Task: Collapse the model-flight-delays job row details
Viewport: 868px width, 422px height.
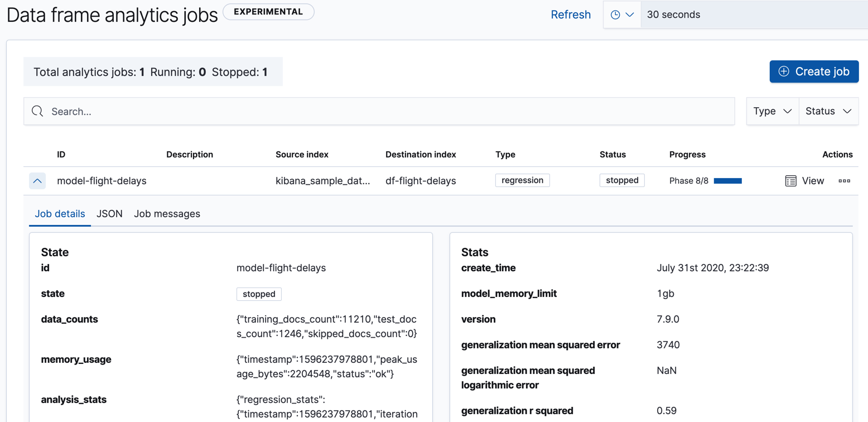Action: (x=37, y=180)
